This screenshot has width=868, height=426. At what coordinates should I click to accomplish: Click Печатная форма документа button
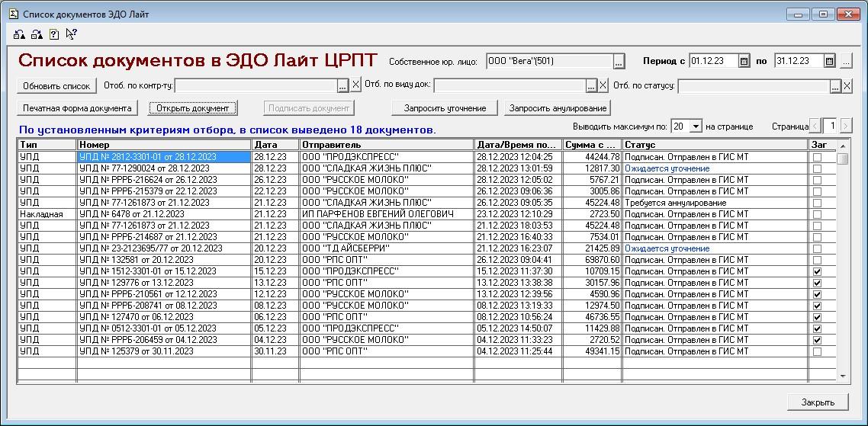pyautogui.click(x=77, y=108)
